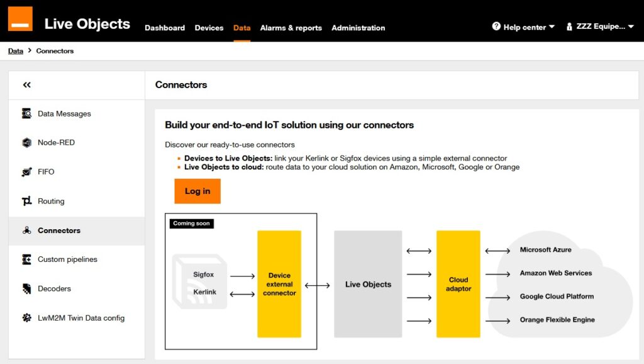644x364 pixels.
Task: Click the Cloud adaptor yellow block
Action: (458, 284)
